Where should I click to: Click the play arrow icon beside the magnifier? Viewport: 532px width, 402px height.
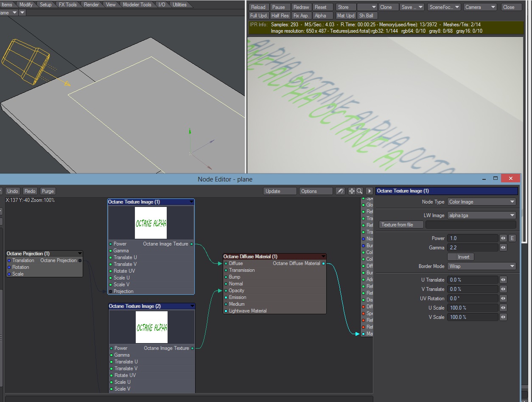click(369, 191)
